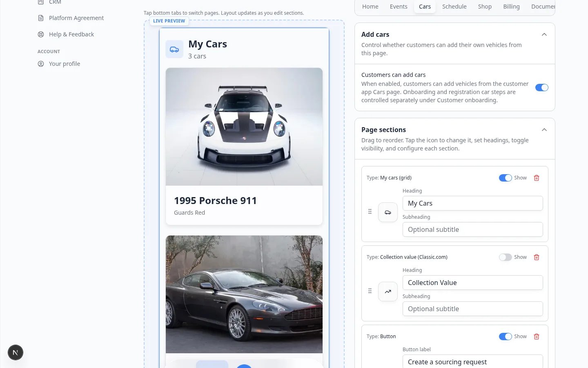This screenshot has height=368, width=588.
Task: Edit the Collection Value heading field
Action: click(x=473, y=283)
